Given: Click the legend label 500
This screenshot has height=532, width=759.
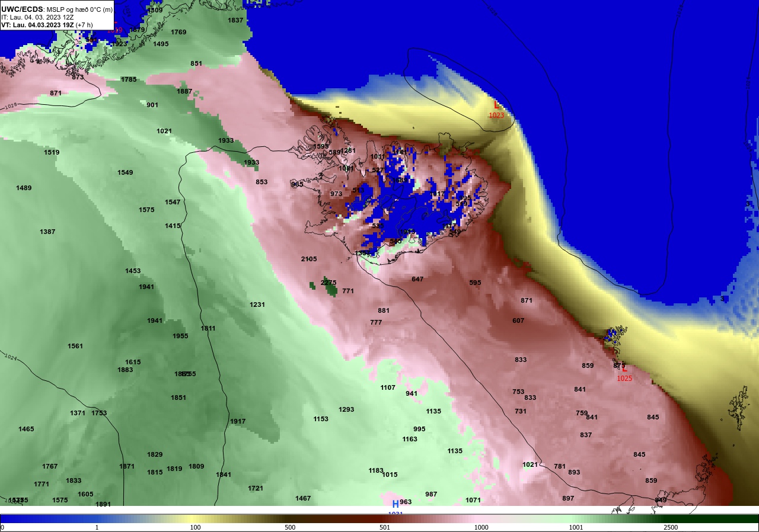Looking at the screenshot, I should 290,527.
